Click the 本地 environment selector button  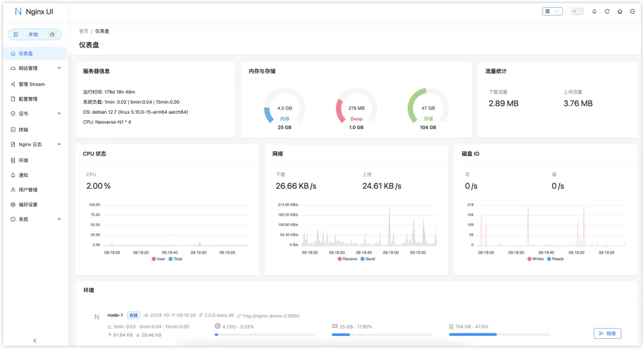(35, 35)
